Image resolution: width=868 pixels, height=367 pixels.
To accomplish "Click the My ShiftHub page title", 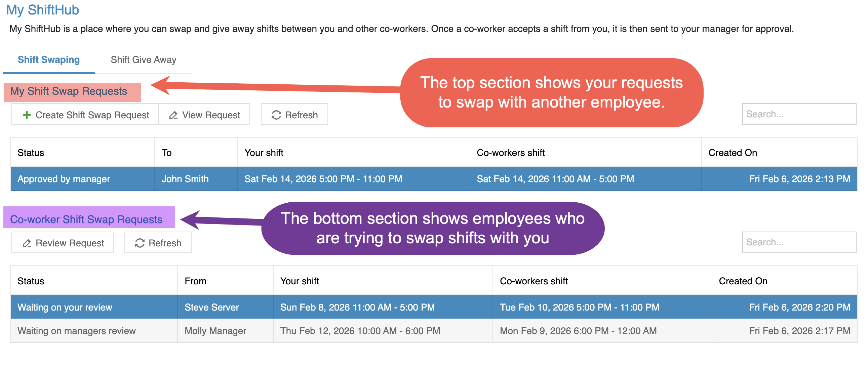I will click(42, 10).
